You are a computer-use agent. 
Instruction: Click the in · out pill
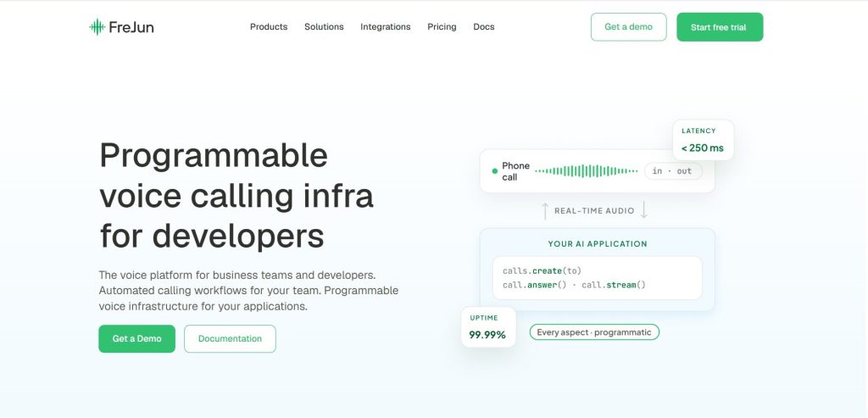[673, 171]
